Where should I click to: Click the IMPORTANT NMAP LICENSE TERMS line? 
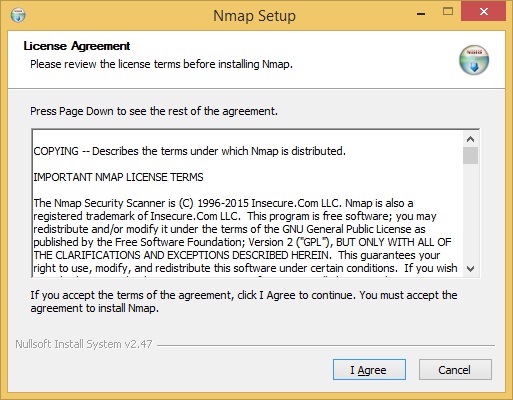pos(118,177)
